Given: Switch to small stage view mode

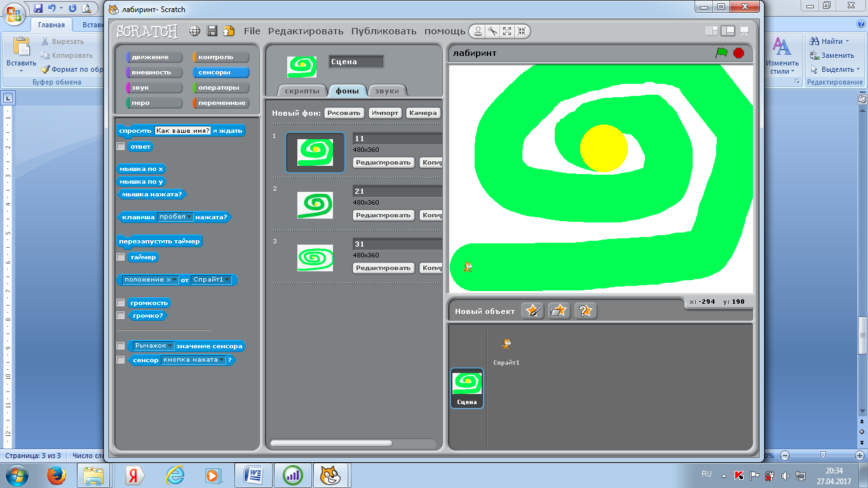Looking at the screenshot, I should tap(711, 30).
